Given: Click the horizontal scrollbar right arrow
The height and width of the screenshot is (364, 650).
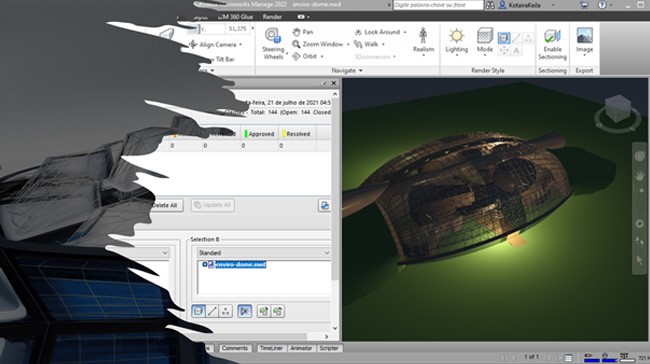Looking at the screenshot, I should pos(326,337).
